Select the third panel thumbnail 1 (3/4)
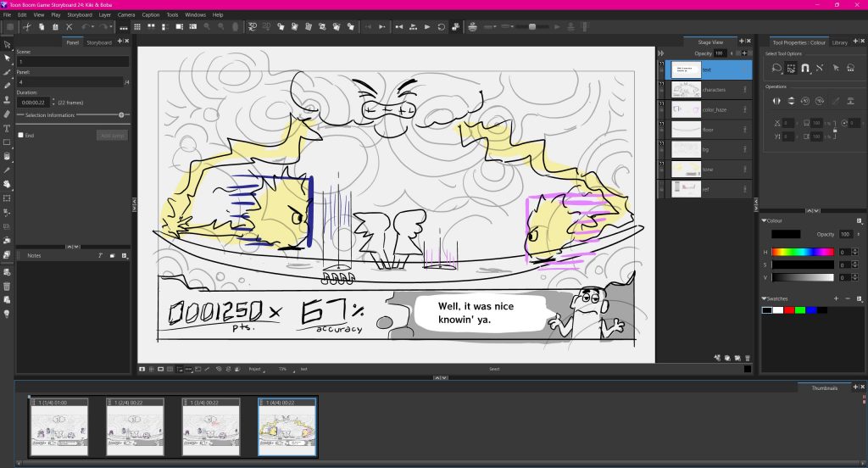Viewport: 868px width, 468px height. [211, 426]
